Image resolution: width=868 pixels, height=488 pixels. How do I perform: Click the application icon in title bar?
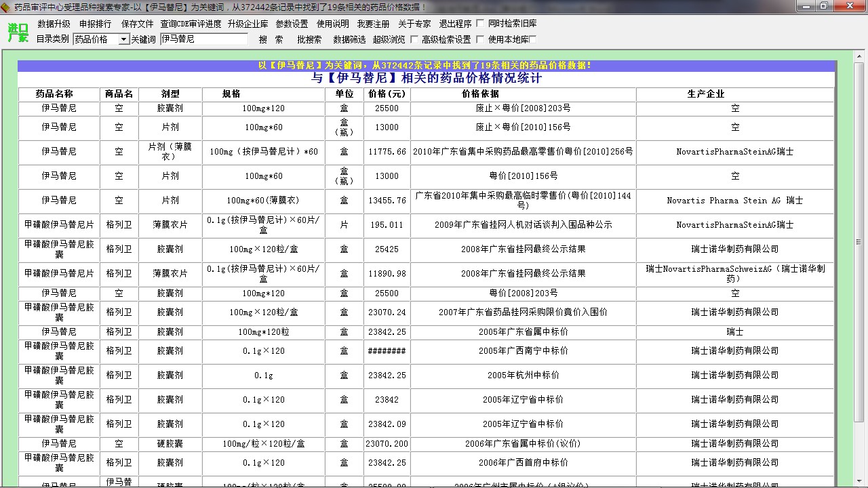[6, 6]
